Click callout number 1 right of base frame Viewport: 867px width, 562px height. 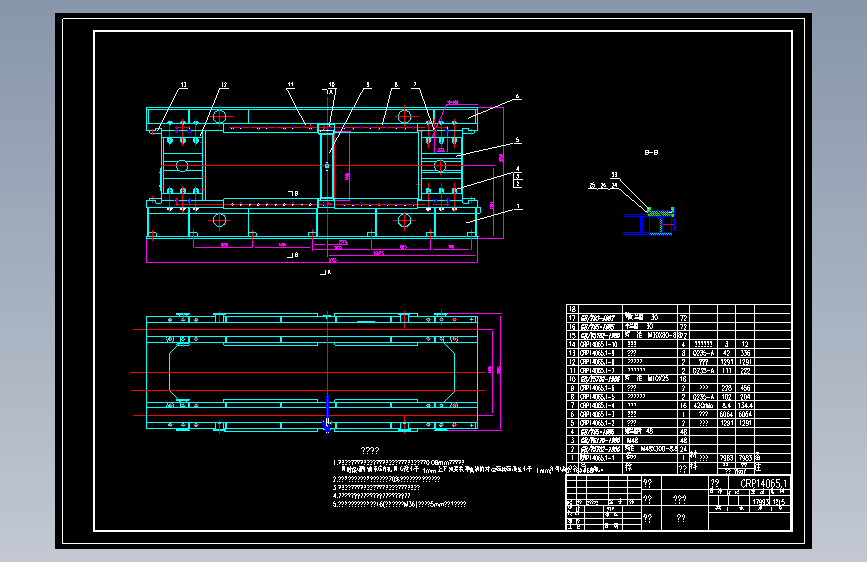(518, 207)
